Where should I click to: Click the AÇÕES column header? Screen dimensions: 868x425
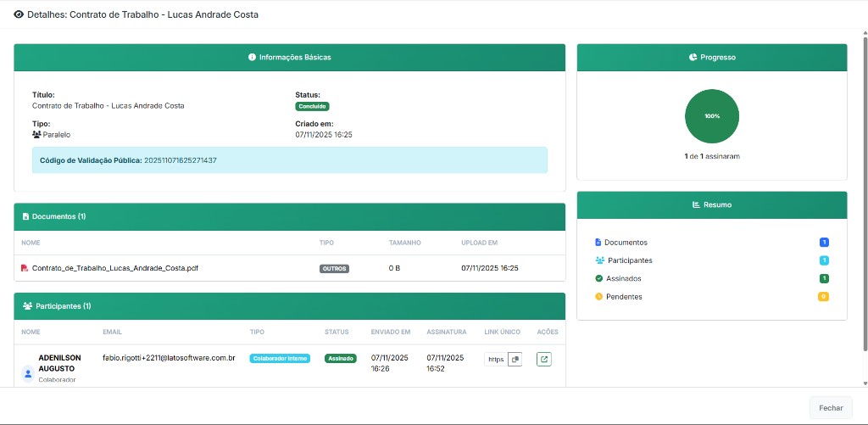coord(548,332)
